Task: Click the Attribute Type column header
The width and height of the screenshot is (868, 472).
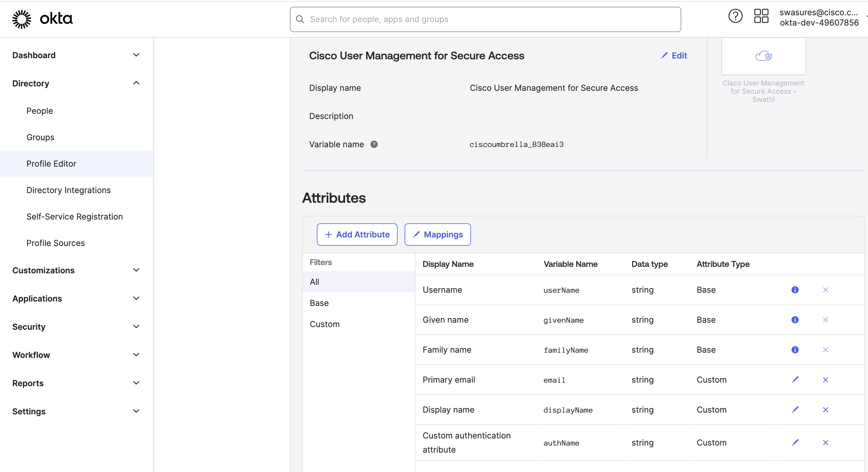Action: [x=723, y=264]
